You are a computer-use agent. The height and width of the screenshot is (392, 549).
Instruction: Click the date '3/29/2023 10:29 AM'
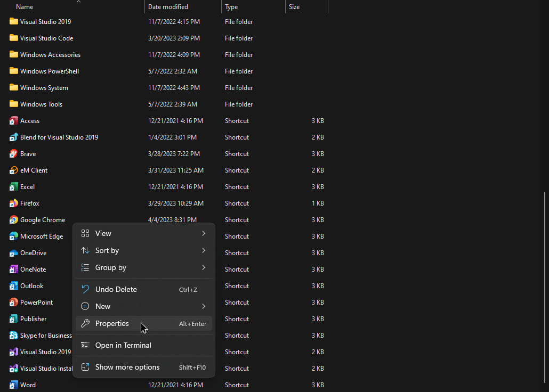click(176, 203)
